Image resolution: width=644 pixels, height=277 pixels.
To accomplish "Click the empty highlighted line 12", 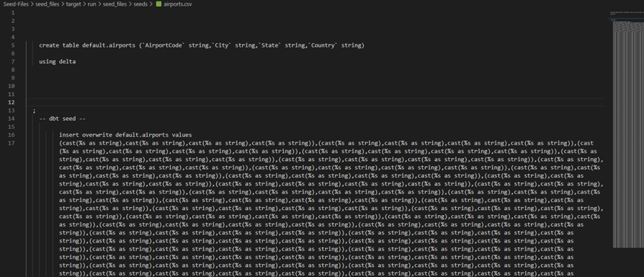I will (316, 102).
